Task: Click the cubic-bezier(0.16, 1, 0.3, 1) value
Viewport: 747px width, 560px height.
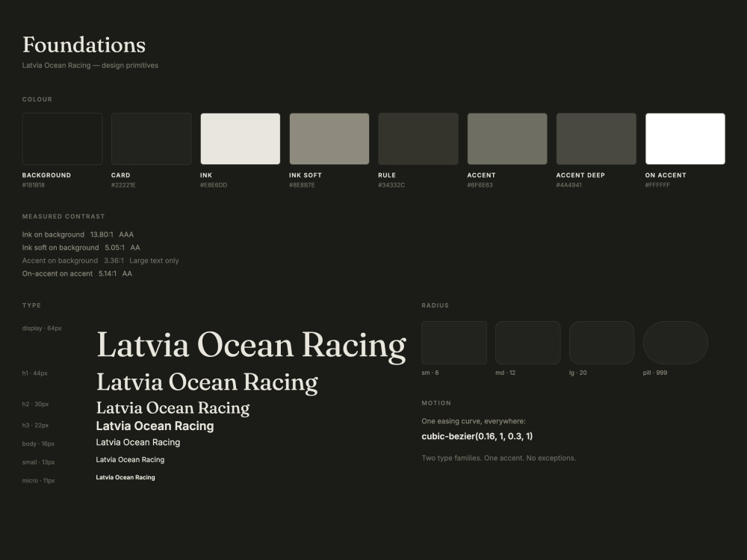Action: pyautogui.click(x=477, y=436)
